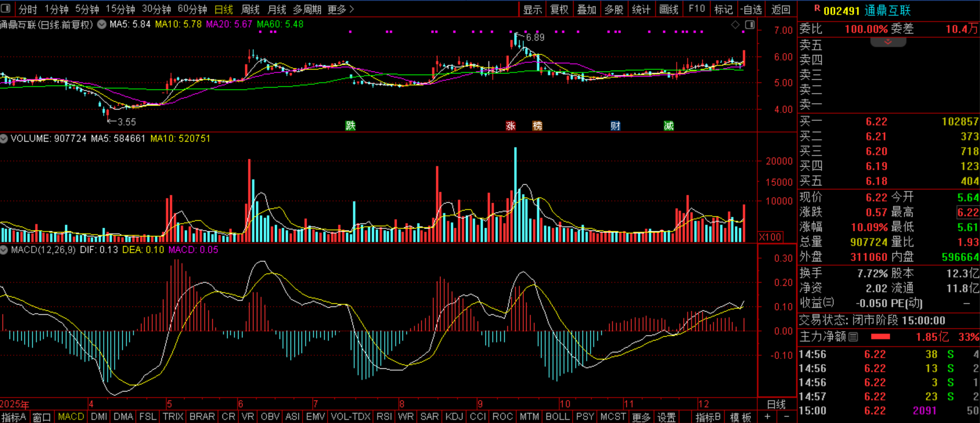This screenshot has height=423, width=980.
Task: Click the green 减 event marker
Action: (x=668, y=126)
